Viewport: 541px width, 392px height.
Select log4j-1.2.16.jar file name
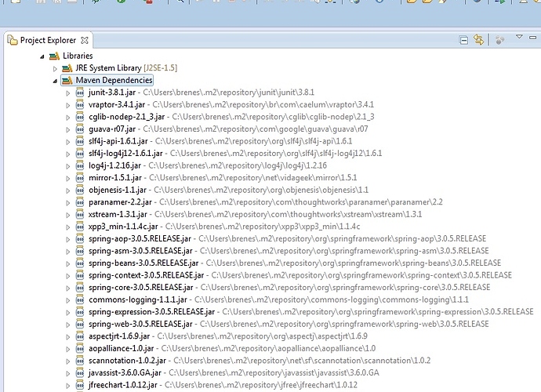(114, 165)
